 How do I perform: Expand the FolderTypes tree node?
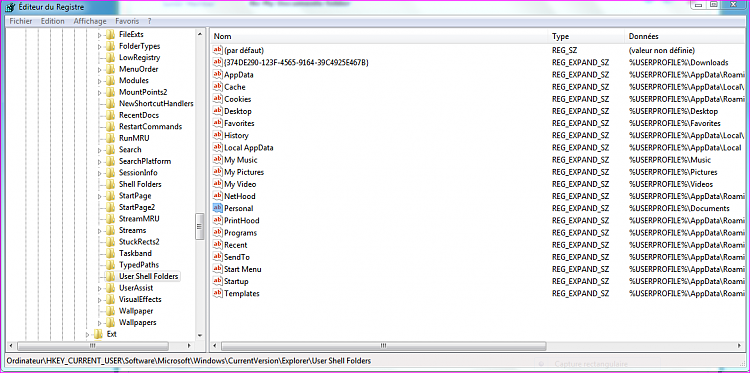pyautogui.click(x=99, y=46)
